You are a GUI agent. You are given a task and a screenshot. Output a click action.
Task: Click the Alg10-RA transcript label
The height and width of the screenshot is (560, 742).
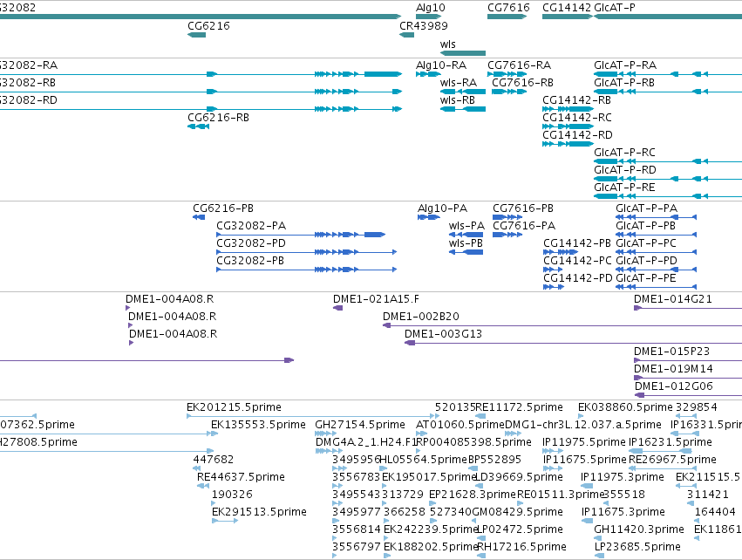(x=441, y=65)
